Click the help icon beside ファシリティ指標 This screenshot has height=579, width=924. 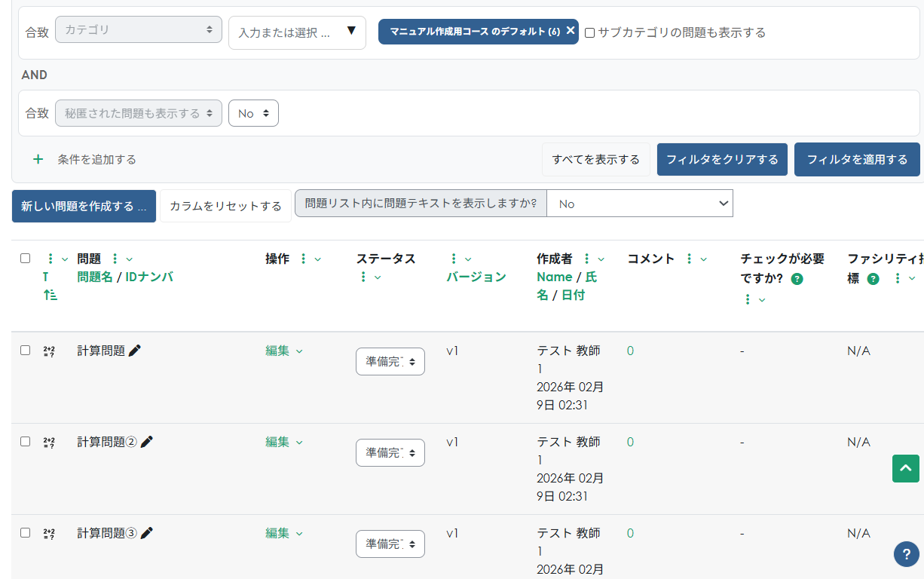pyautogui.click(x=873, y=279)
